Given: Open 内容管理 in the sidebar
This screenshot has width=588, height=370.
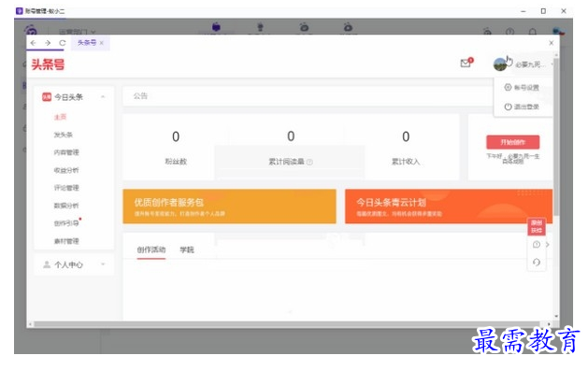Looking at the screenshot, I should 66,152.
